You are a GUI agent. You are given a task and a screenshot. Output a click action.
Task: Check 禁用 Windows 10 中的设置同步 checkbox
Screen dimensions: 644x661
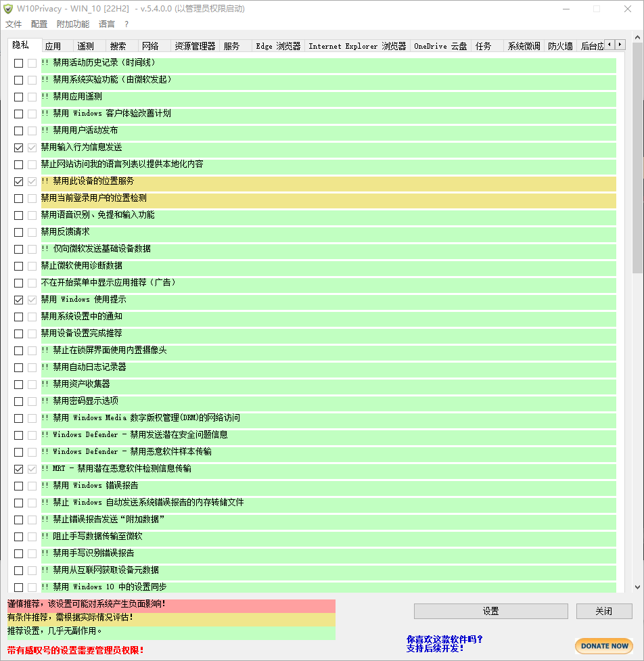pyautogui.click(x=18, y=587)
